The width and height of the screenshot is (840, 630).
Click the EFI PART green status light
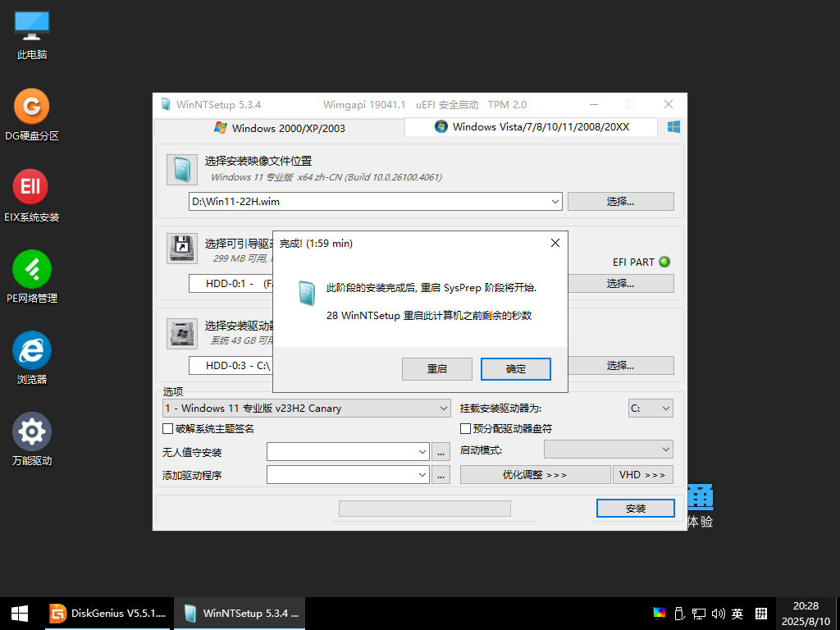pos(664,262)
